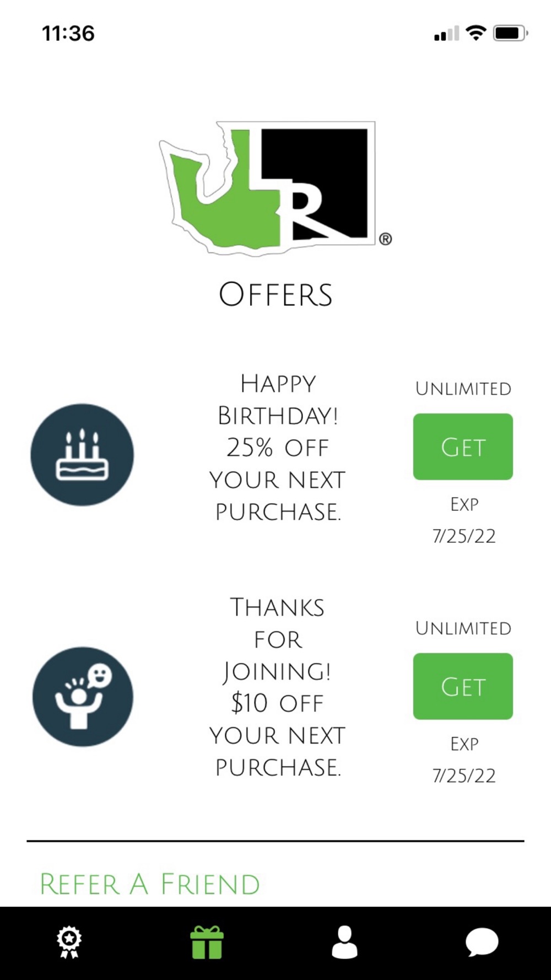This screenshot has width=551, height=980.
Task: Open the Refer A Friend section
Action: (150, 884)
